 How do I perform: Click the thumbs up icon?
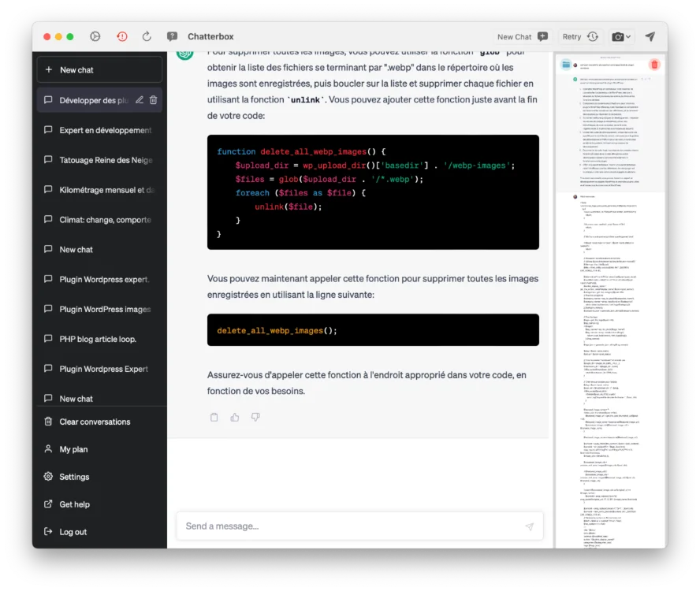[235, 417]
